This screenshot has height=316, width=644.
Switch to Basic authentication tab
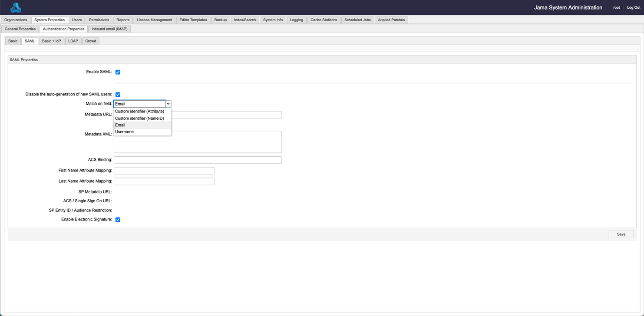click(x=13, y=41)
